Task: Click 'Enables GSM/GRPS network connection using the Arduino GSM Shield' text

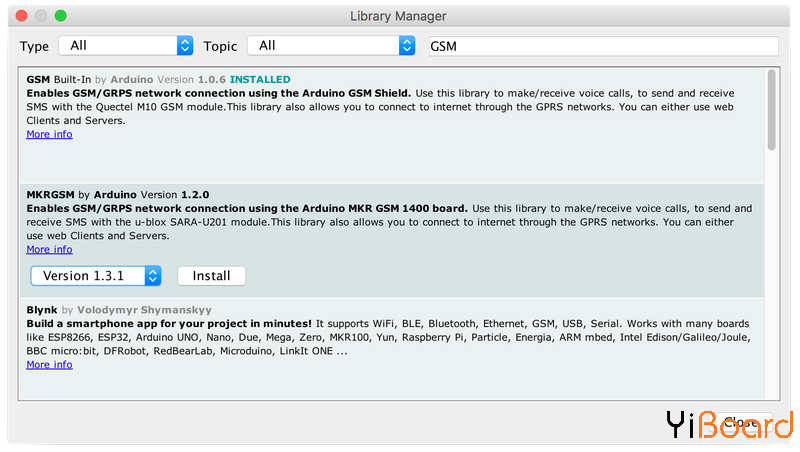Action: tap(218, 93)
